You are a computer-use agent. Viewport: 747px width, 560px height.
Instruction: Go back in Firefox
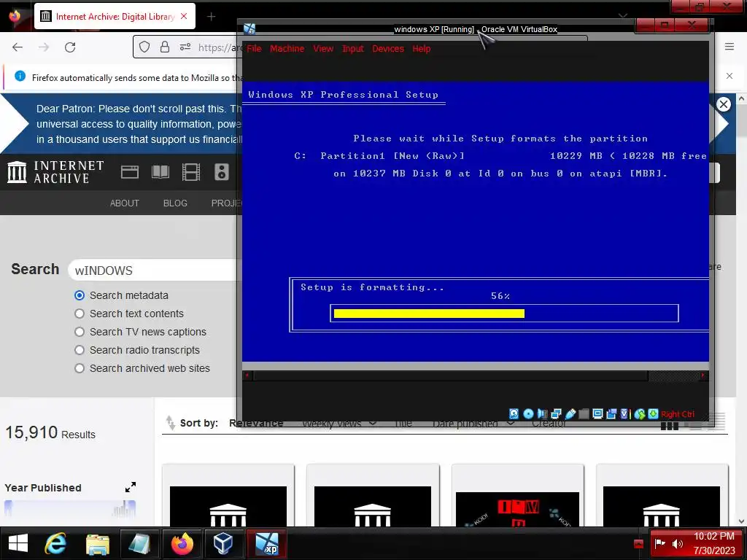[x=18, y=47]
